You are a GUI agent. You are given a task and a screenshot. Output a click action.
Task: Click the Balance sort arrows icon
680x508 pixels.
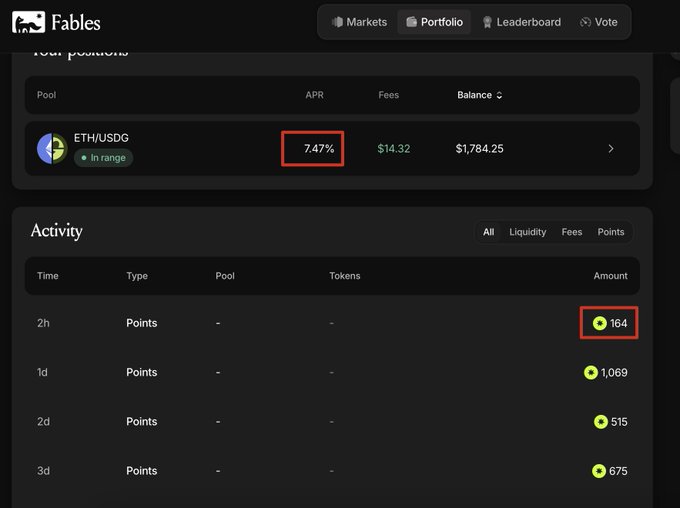click(499, 95)
